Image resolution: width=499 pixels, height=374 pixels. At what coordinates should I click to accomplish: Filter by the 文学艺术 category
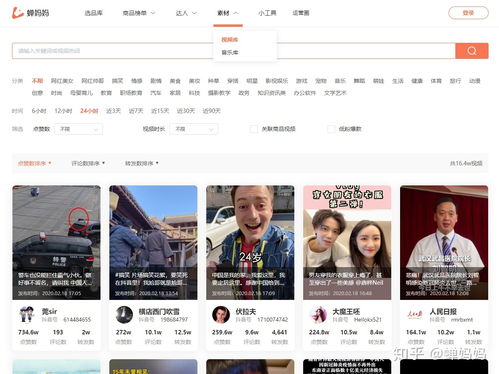click(335, 93)
